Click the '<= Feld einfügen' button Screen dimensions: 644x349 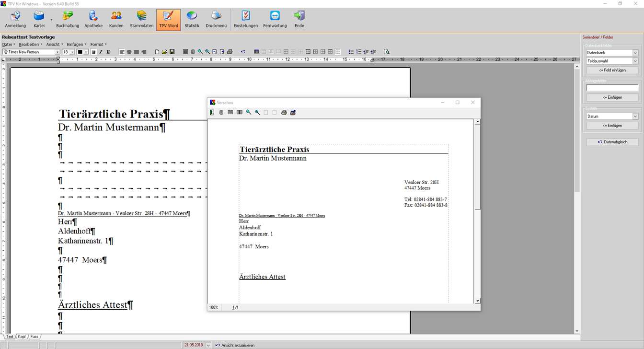pos(612,70)
